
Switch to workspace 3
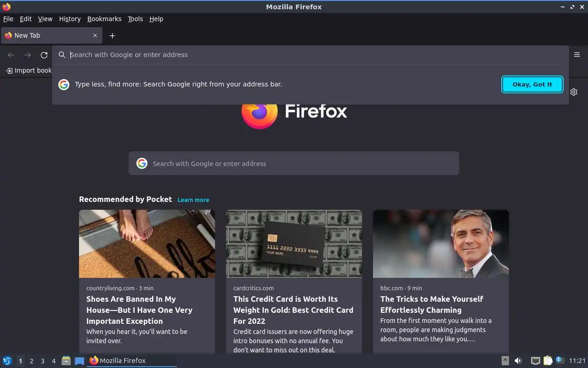pos(42,361)
